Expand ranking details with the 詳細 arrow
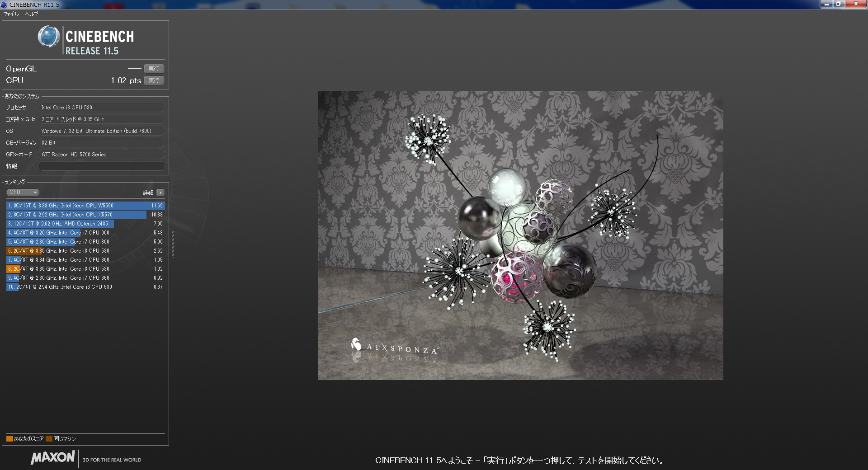This screenshot has width=868, height=470. (x=160, y=193)
